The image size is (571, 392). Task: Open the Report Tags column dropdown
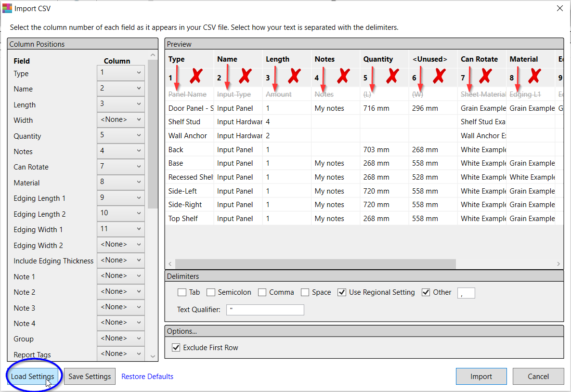[x=120, y=353]
